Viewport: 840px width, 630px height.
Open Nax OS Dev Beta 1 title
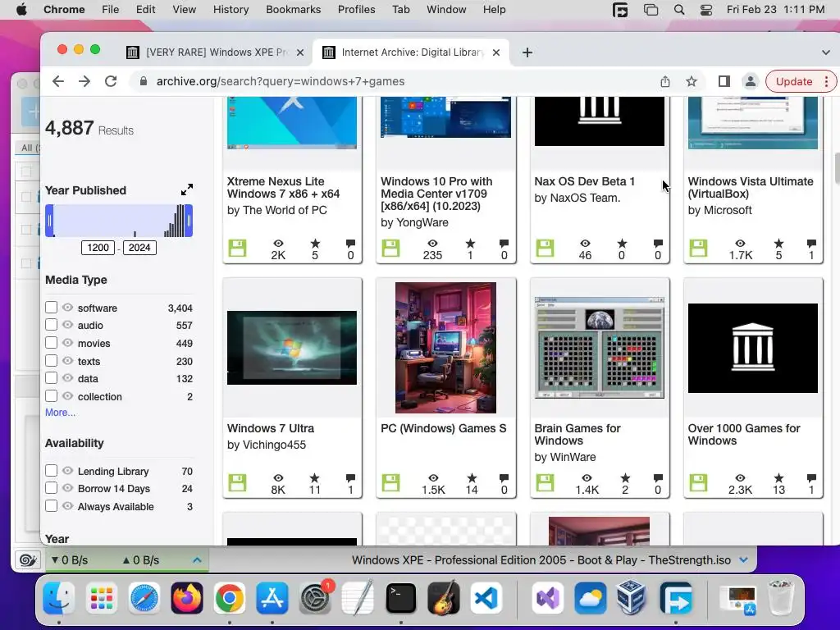(584, 181)
